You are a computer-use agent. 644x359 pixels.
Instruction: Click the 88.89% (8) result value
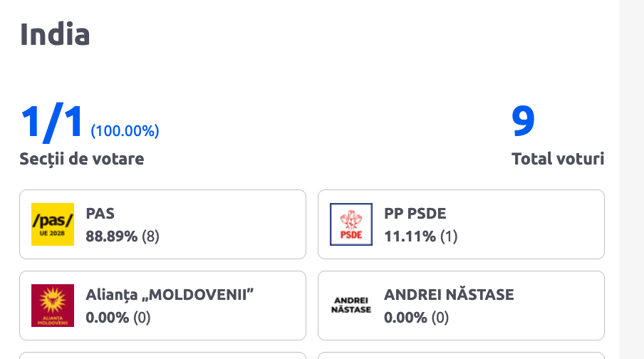tap(122, 236)
